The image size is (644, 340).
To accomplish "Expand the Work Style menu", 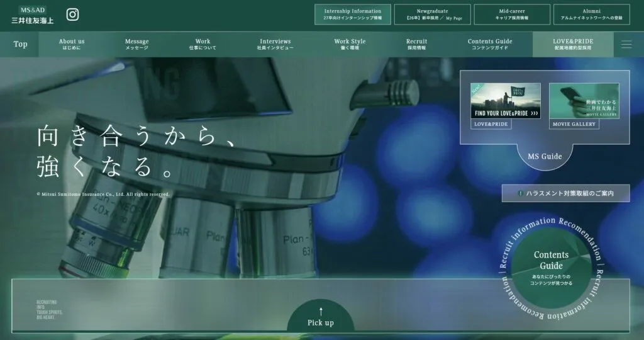I will pos(350,44).
